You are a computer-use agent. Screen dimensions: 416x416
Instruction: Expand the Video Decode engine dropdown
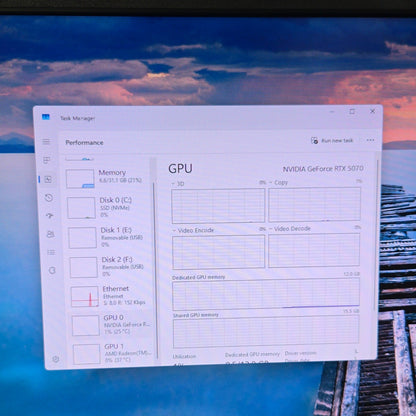coord(290,229)
